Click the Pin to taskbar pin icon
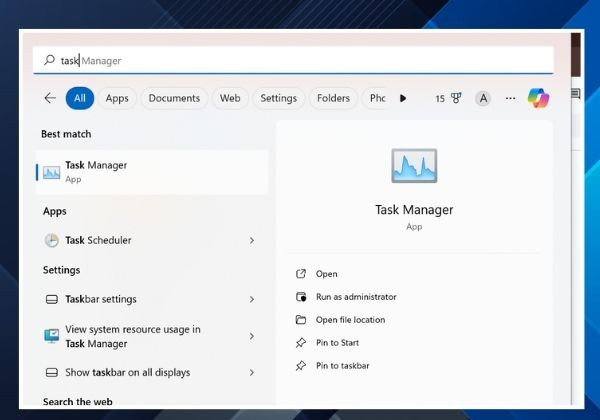600x420 pixels. (301, 366)
